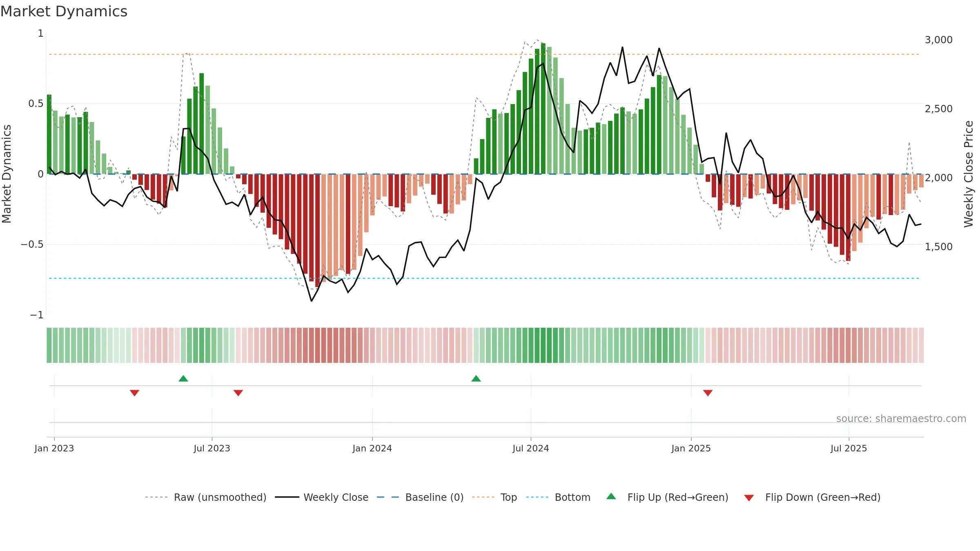Screen dimensions: 980x551
Task: Click the 2,500 right-axis price label
Action: [939, 109]
